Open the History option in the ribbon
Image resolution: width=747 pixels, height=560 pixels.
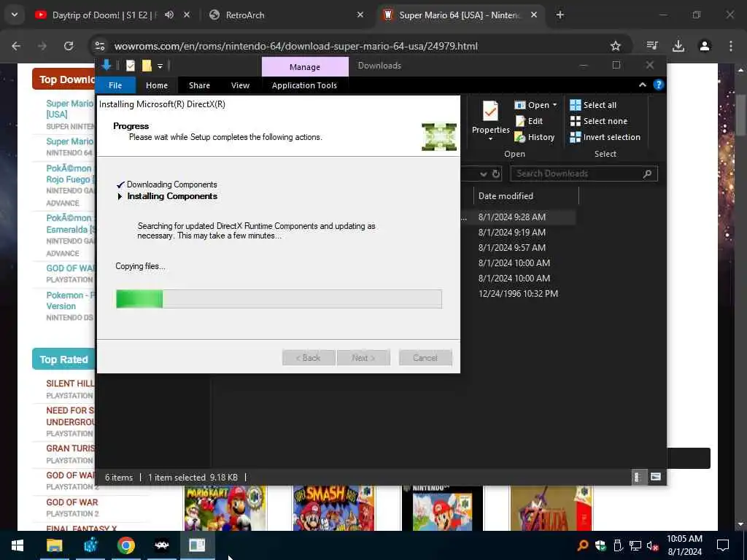(x=535, y=137)
